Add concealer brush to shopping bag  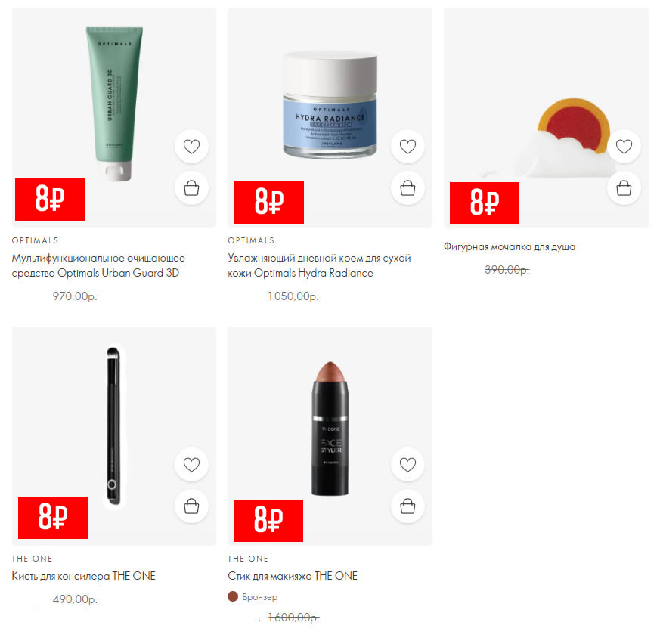click(x=191, y=506)
